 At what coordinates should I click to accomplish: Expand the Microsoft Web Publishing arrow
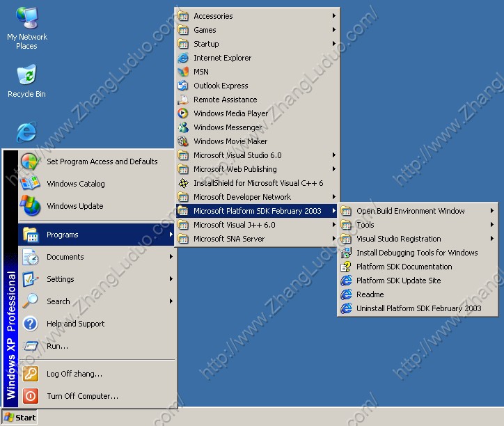click(334, 168)
